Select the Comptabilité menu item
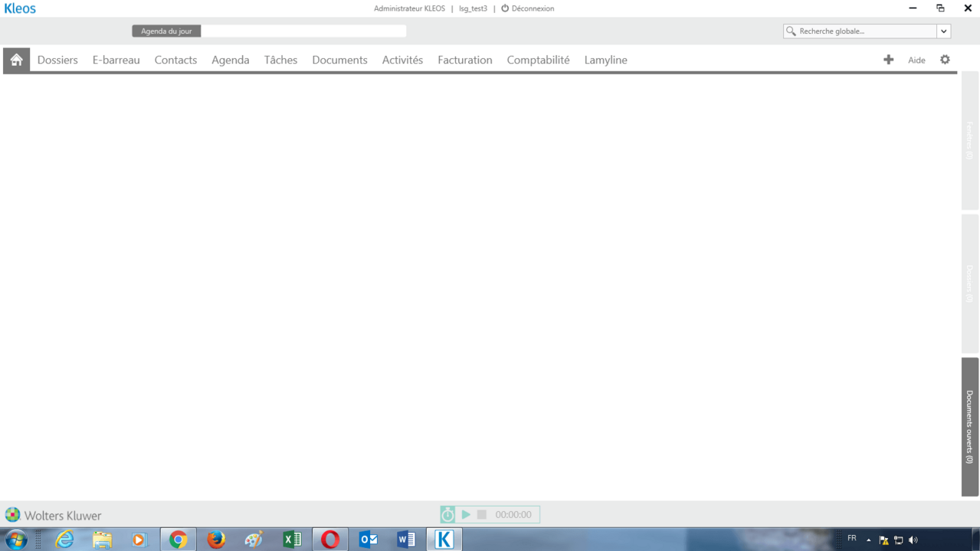This screenshot has width=980, height=551. tap(538, 60)
